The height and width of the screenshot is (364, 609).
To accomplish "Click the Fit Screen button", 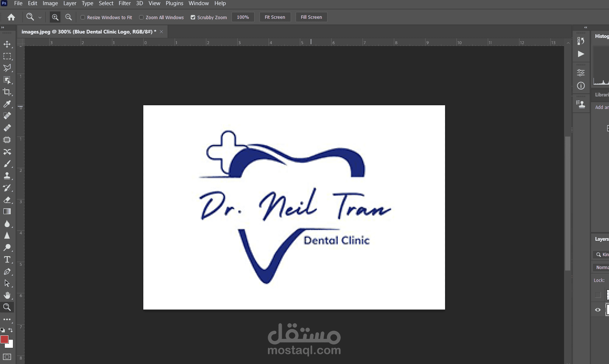I will (275, 17).
